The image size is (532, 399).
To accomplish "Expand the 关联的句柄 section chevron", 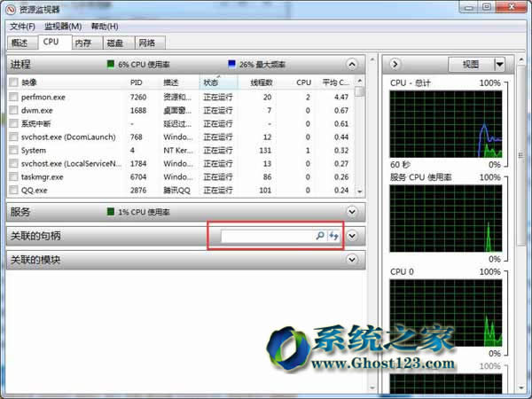I will [x=352, y=236].
